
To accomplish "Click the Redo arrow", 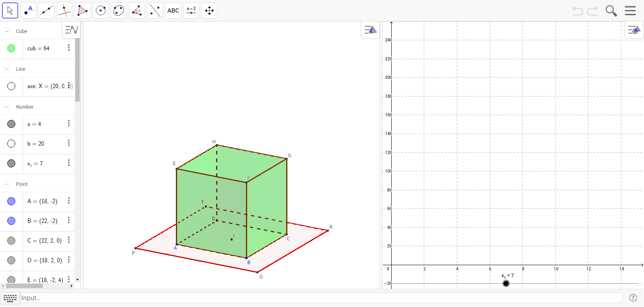I will click(592, 11).
